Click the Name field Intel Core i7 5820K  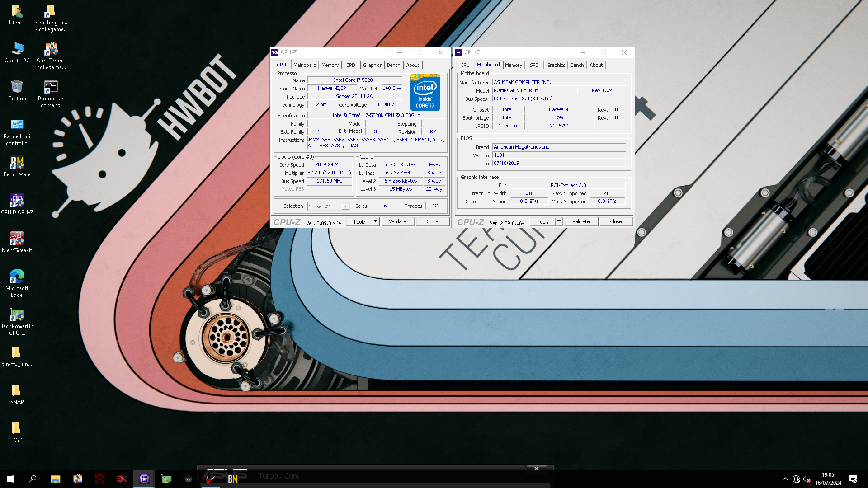pos(354,80)
